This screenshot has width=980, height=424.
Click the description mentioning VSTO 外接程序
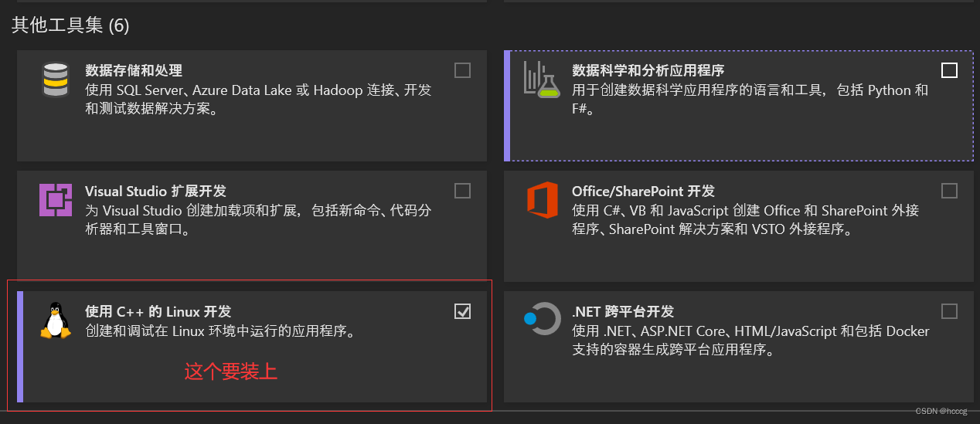746,220
